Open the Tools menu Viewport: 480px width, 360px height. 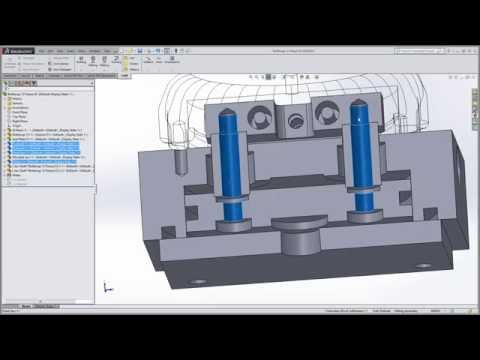point(82,51)
